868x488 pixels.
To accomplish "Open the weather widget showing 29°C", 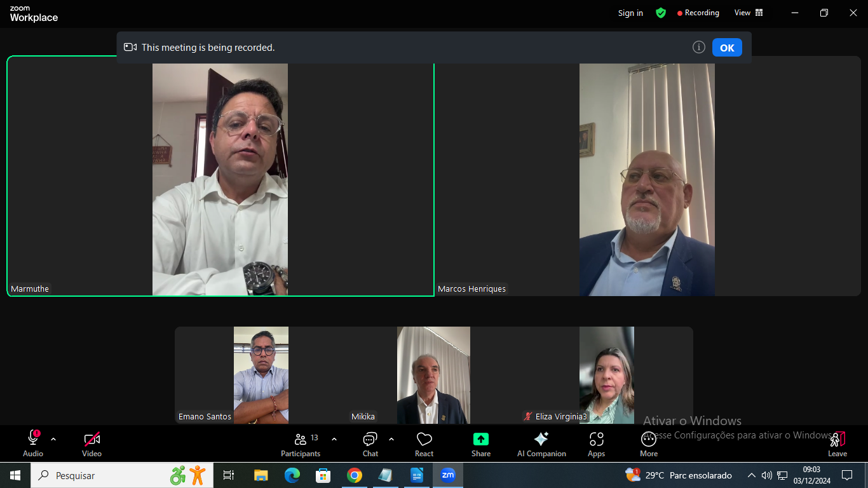I will coord(678,475).
